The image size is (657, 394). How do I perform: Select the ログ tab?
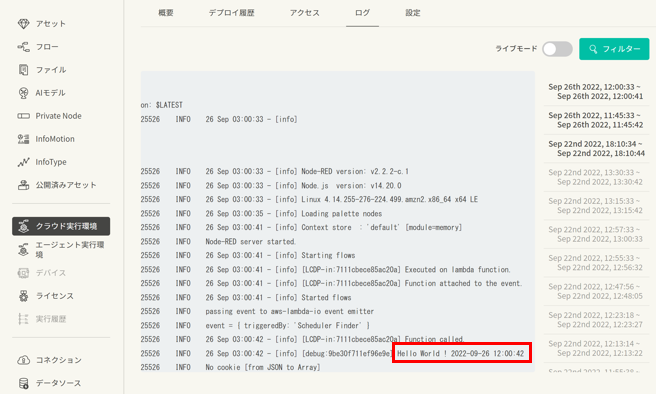[x=362, y=13]
